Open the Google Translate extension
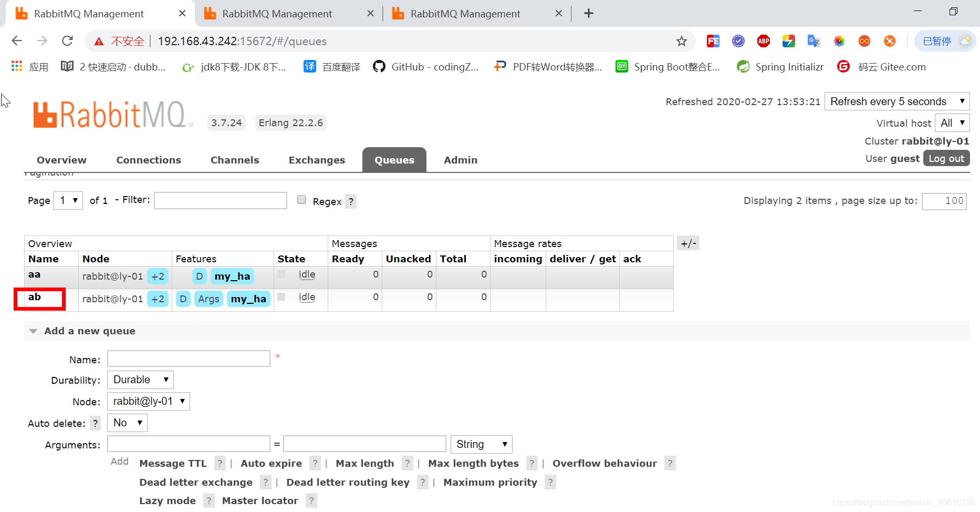This screenshot has width=980, height=512. tap(814, 41)
